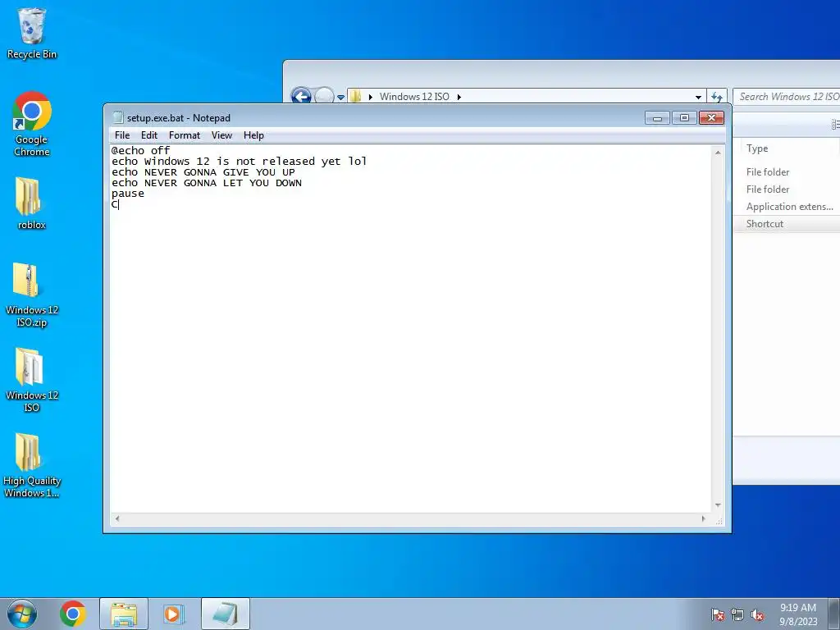The height and width of the screenshot is (630, 840).
Task: Open the Explorer recent pages dropdown arrow
Action: (340, 98)
